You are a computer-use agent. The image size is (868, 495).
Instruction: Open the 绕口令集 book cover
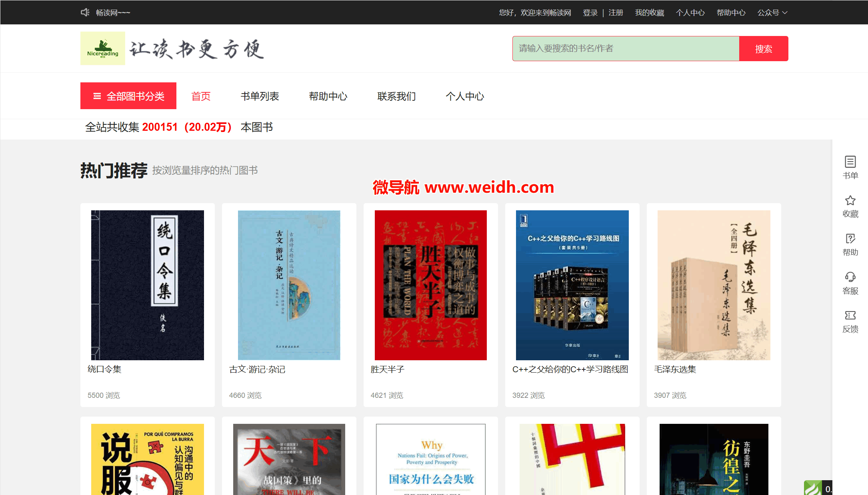point(148,285)
